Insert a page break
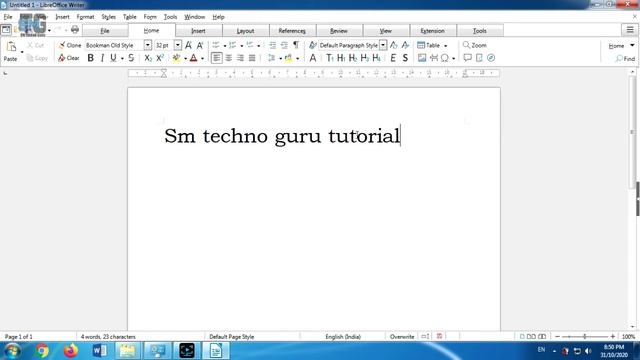640x360 pixels. (434, 58)
